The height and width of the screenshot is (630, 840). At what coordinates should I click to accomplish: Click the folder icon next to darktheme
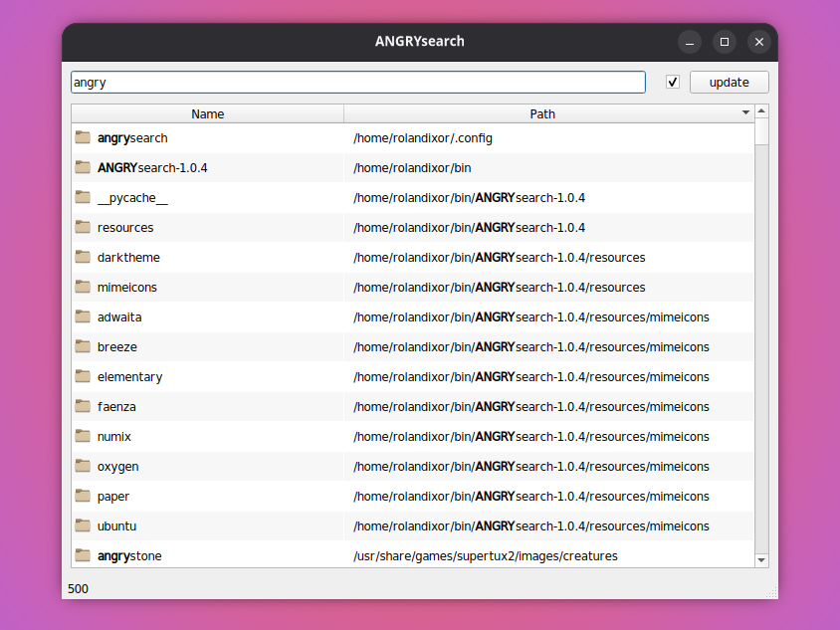tap(83, 257)
